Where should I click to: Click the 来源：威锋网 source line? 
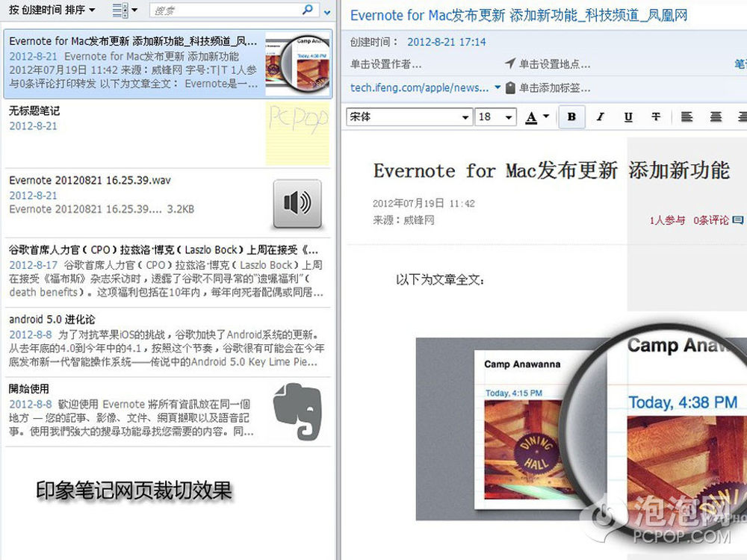403,220
